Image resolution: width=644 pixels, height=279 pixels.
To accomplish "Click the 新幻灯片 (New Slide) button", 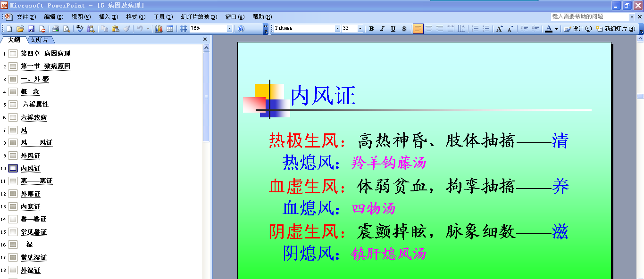I will (616, 29).
